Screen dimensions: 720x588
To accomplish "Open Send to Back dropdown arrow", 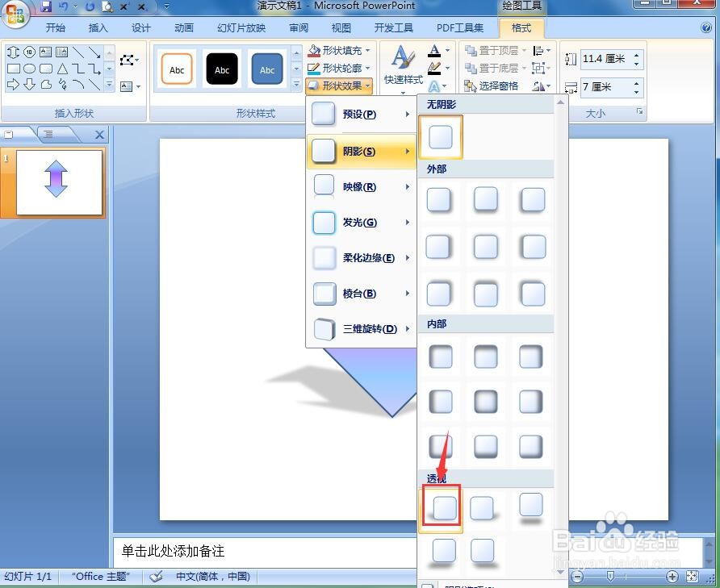I will [524, 68].
